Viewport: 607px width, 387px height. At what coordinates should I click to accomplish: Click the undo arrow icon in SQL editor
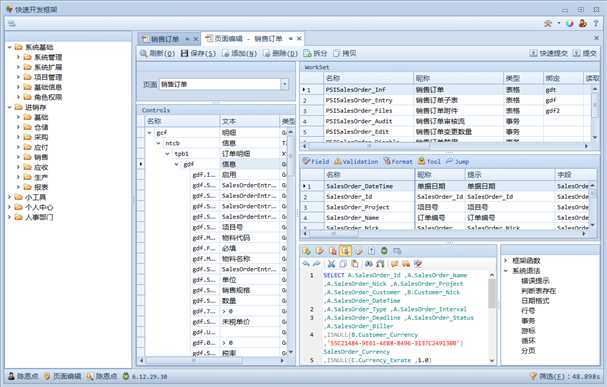tap(306, 264)
